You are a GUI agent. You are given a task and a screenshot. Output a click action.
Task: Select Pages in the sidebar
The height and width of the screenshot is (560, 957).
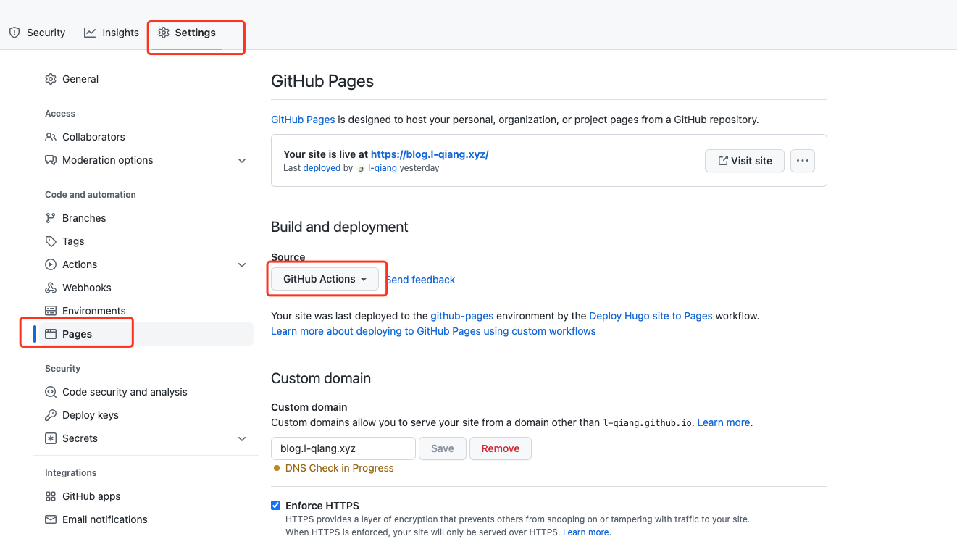coord(143,334)
